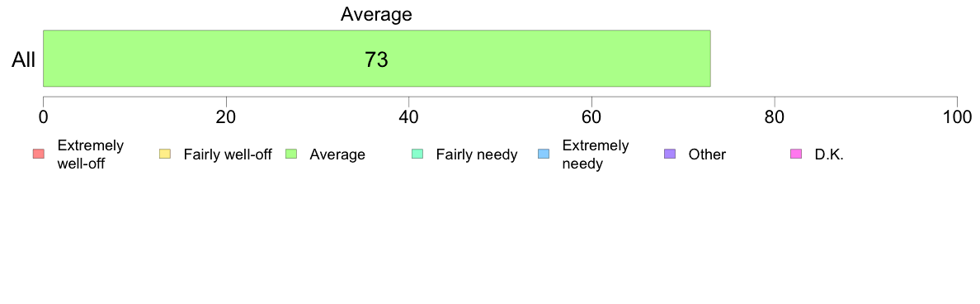Click the 60 tick label on axis
980x304 pixels.
click(591, 117)
